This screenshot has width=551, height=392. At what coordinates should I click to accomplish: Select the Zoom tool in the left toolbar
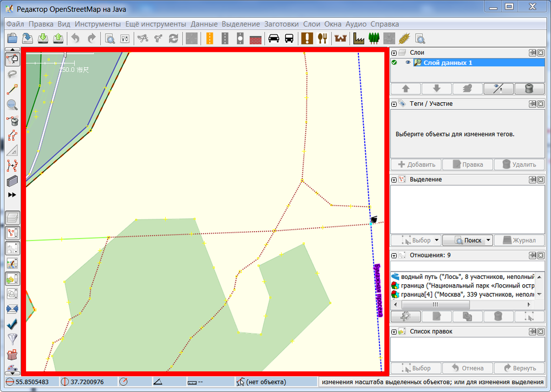pyautogui.click(x=12, y=105)
